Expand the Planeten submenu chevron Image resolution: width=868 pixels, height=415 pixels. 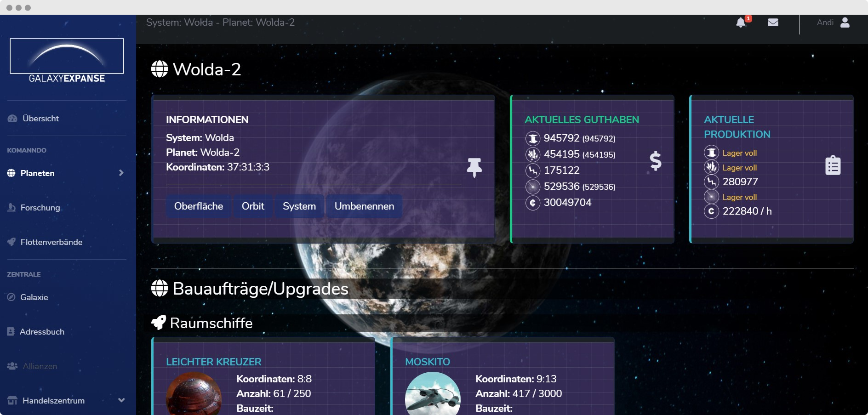click(x=121, y=173)
